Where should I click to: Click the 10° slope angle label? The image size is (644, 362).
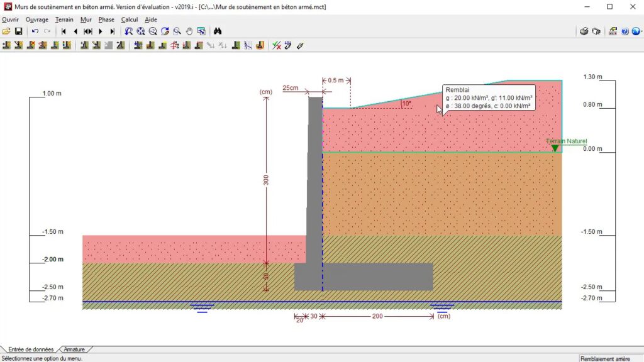coord(406,104)
